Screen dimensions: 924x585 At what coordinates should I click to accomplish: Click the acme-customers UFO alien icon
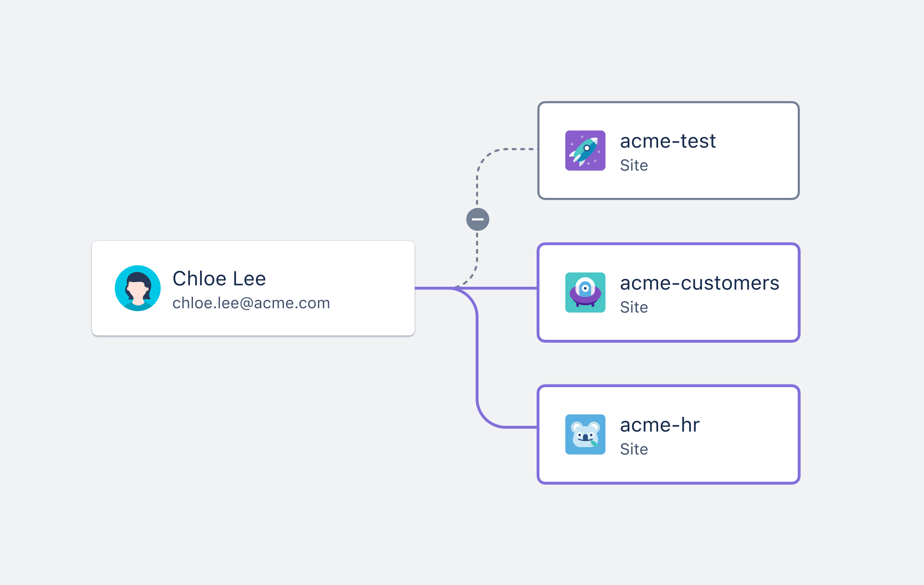[x=585, y=292]
